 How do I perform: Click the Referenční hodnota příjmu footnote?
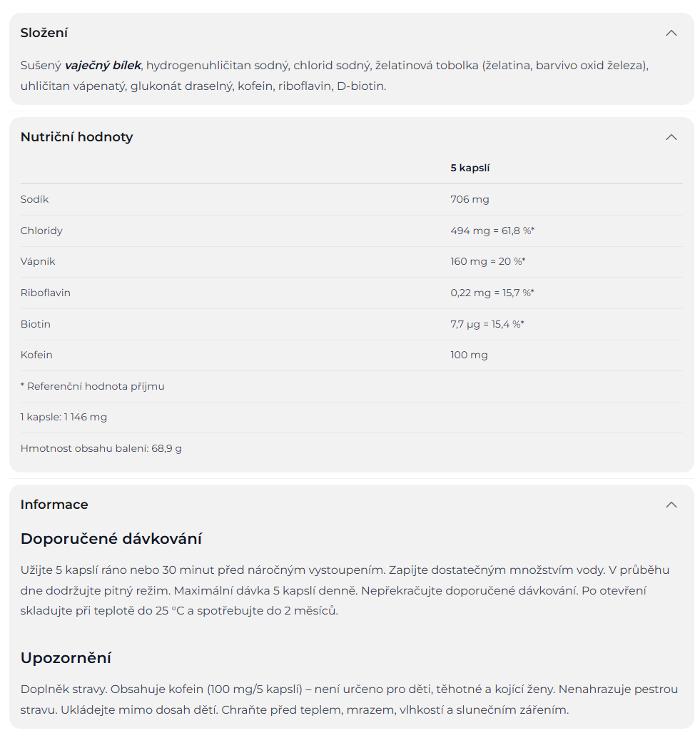(x=93, y=386)
